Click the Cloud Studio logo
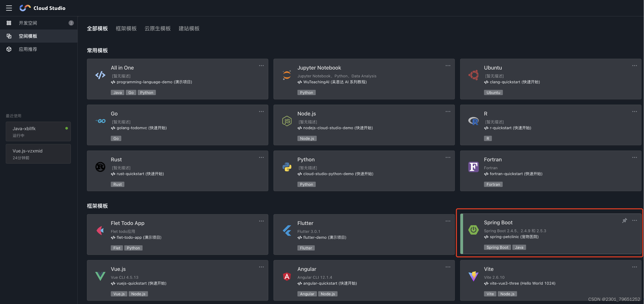The height and width of the screenshot is (304, 644). click(42, 8)
